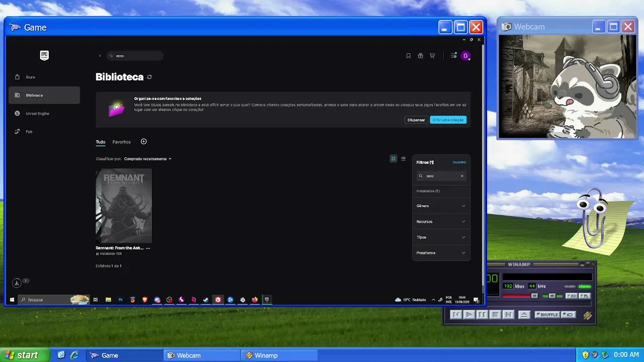The image size is (644, 362).
Task: Switch to list view in the library
Action: coord(403,159)
